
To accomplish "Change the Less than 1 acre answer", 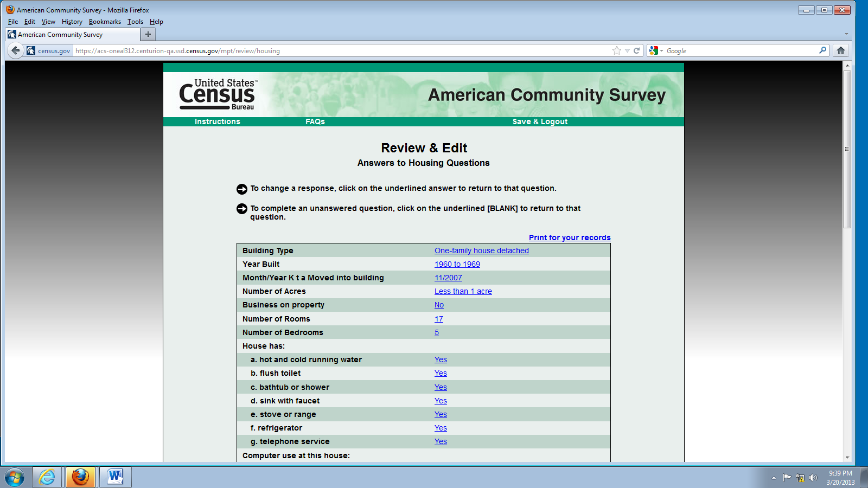I will point(463,291).
